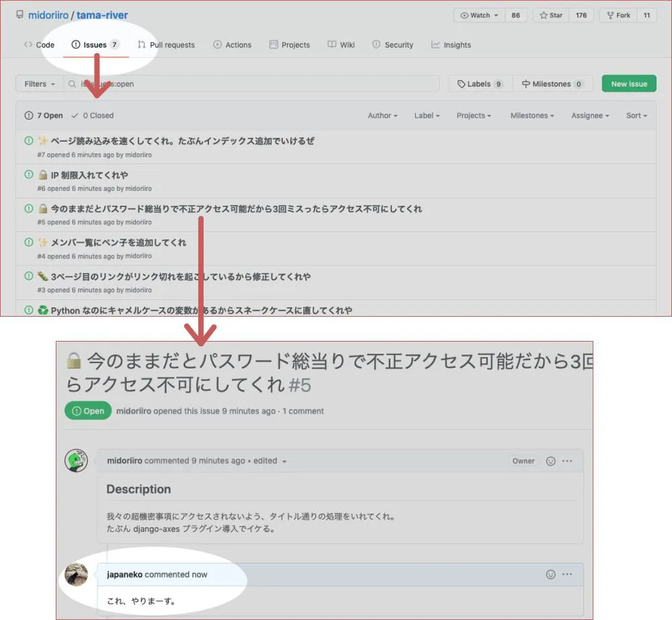
Task: Expand the Sort dropdown
Action: click(636, 116)
